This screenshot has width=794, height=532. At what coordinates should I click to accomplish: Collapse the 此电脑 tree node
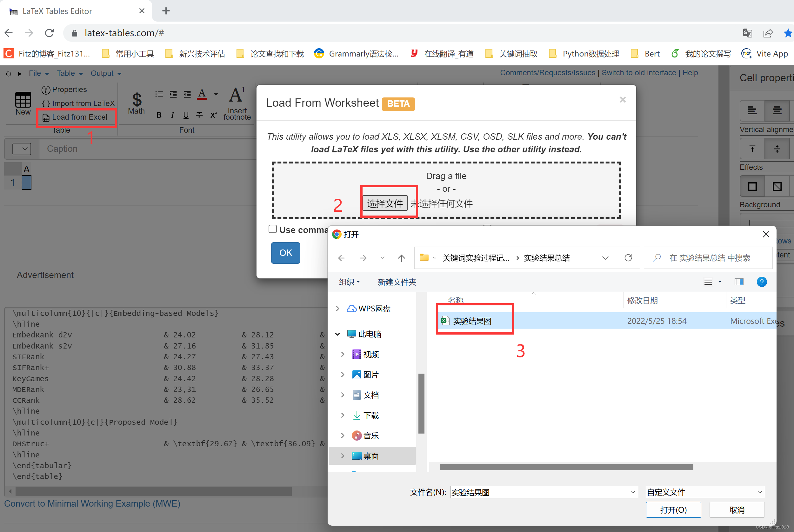pyautogui.click(x=337, y=334)
